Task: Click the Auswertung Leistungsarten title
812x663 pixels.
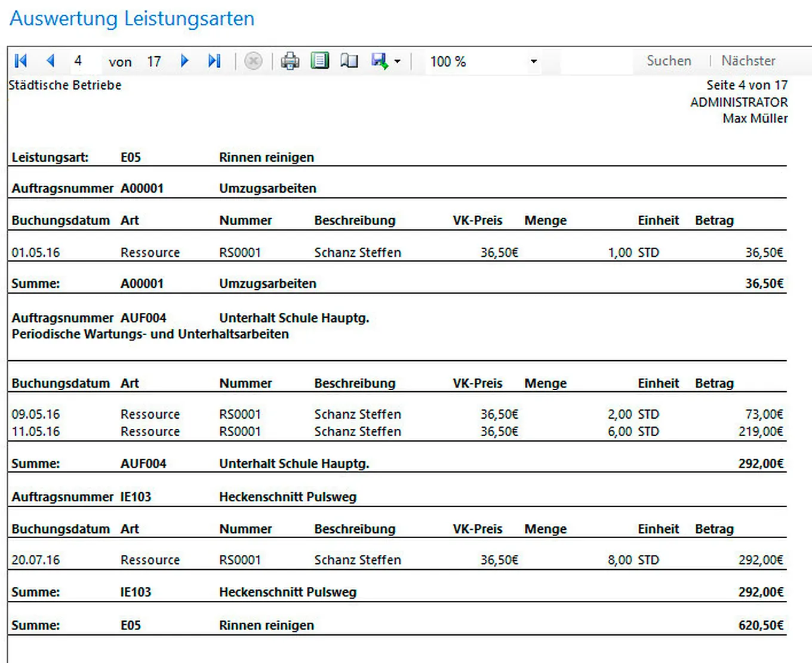Action: click(132, 19)
